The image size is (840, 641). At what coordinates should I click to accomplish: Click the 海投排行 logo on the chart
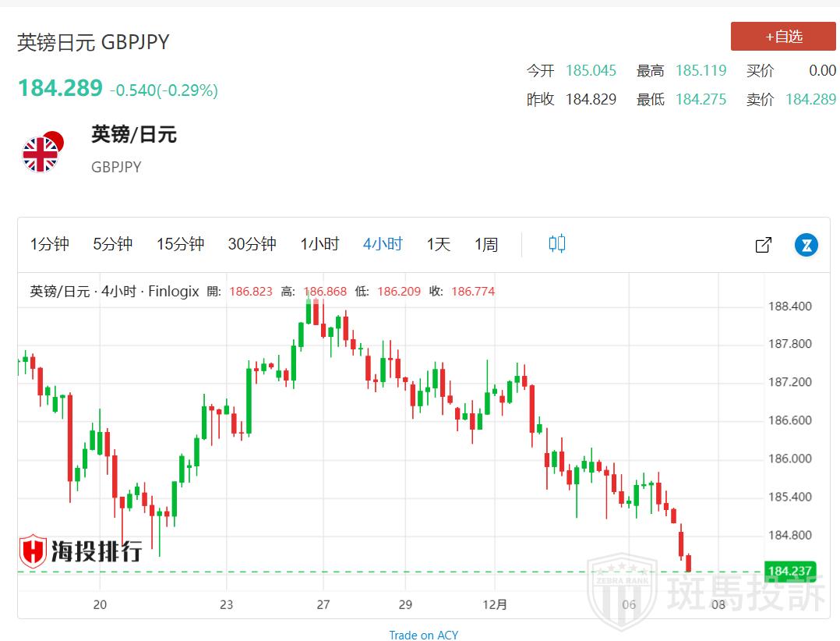click(80, 551)
